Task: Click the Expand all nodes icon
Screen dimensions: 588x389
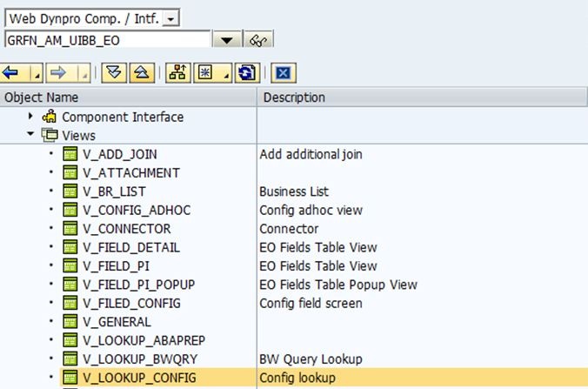Action: pos(114,72)
